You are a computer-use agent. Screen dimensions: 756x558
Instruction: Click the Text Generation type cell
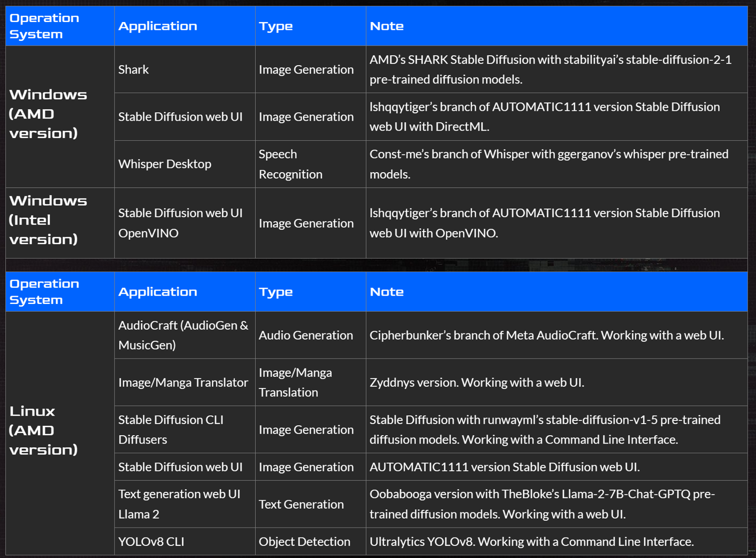point(310,504)
